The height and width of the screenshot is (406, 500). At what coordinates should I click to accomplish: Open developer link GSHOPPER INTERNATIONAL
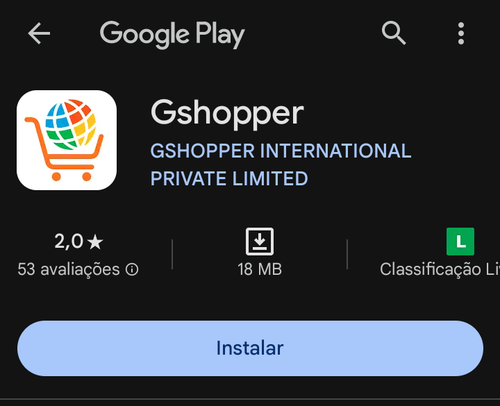click(x=281, y=151)
